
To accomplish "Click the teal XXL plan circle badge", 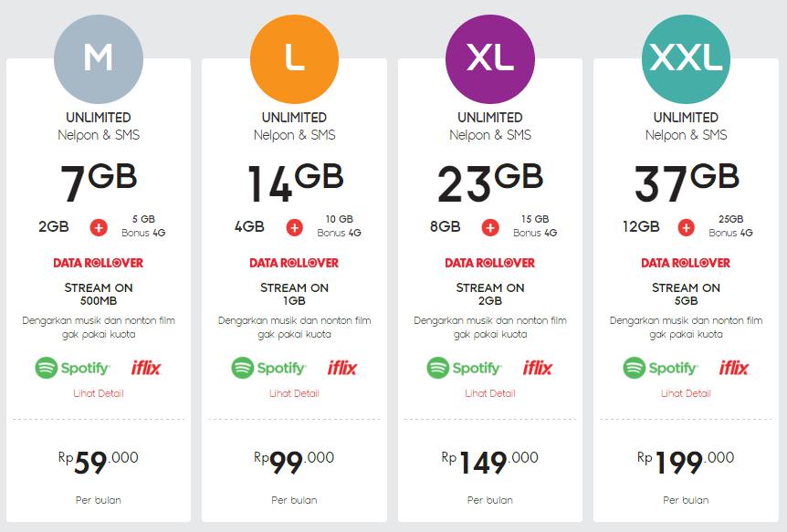I will 686,58.
